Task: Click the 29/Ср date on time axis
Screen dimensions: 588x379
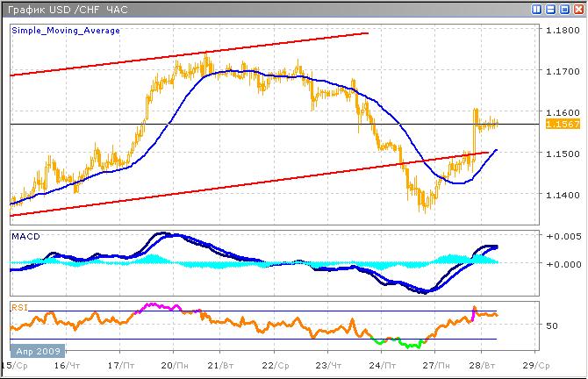Action: point(537,364)
